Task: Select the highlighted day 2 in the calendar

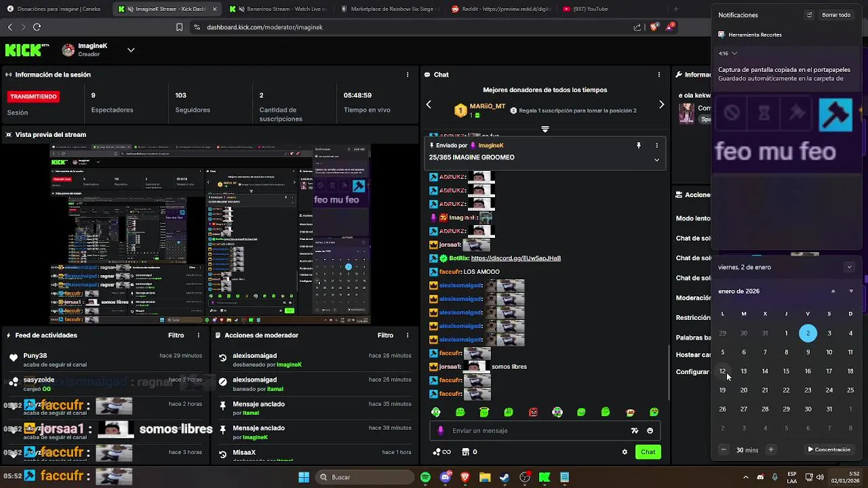Action: point(808,333)
